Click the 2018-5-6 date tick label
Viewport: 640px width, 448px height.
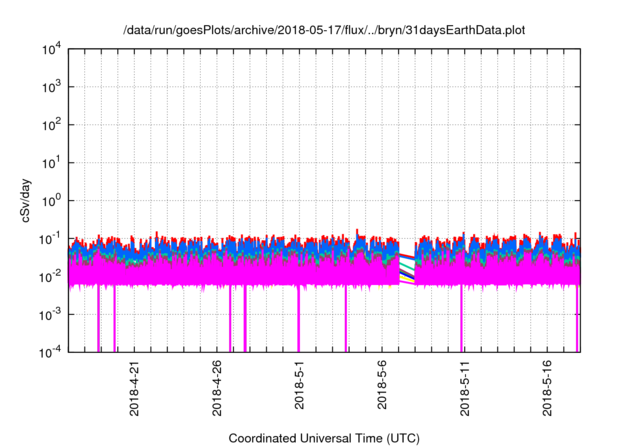382,385
